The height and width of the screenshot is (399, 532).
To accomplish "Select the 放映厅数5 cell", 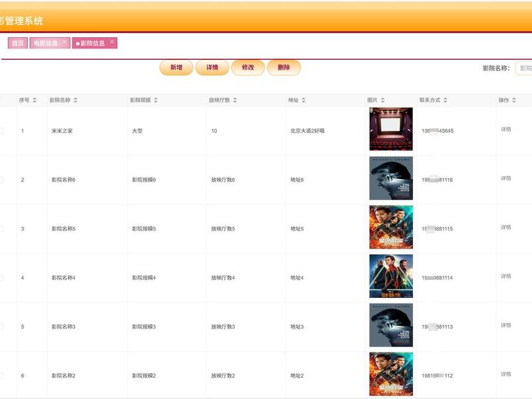I will [x=223, y=229].
